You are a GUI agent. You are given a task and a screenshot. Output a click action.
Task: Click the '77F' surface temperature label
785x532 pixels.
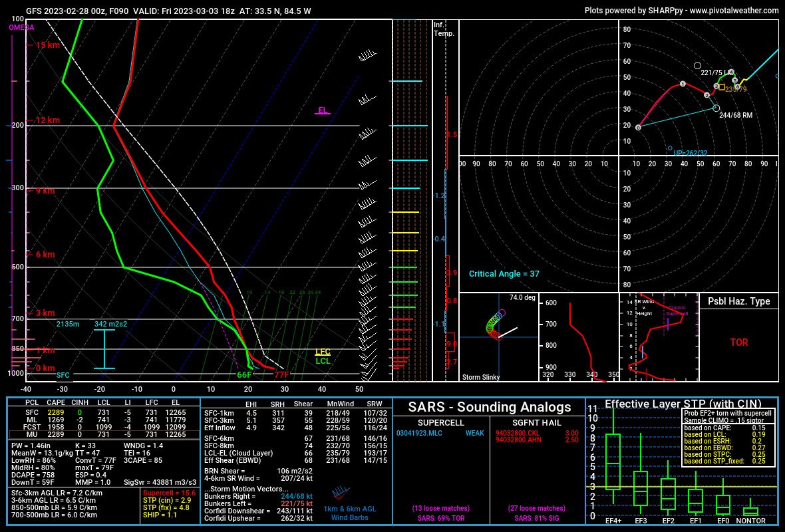(281, 374)
